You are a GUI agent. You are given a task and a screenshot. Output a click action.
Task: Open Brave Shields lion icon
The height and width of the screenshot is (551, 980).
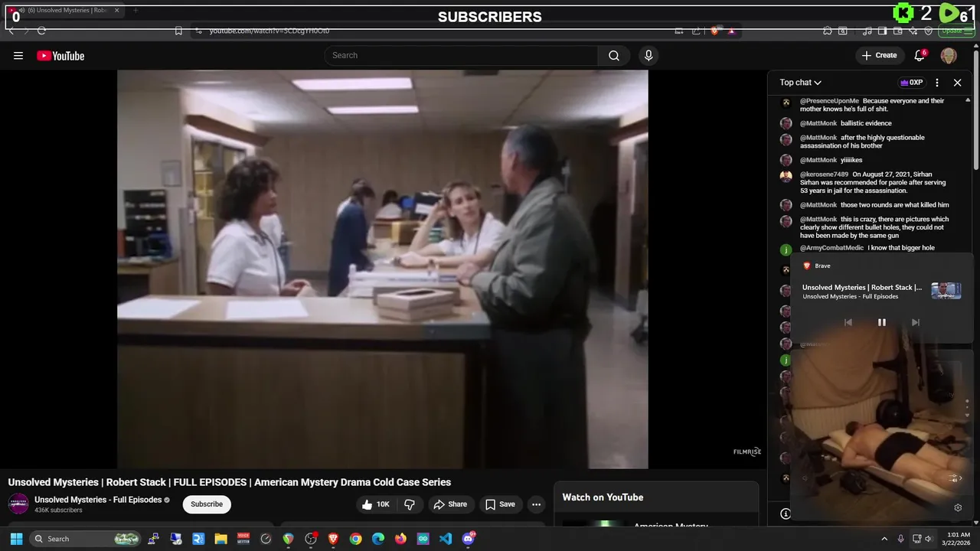(715, 31)
